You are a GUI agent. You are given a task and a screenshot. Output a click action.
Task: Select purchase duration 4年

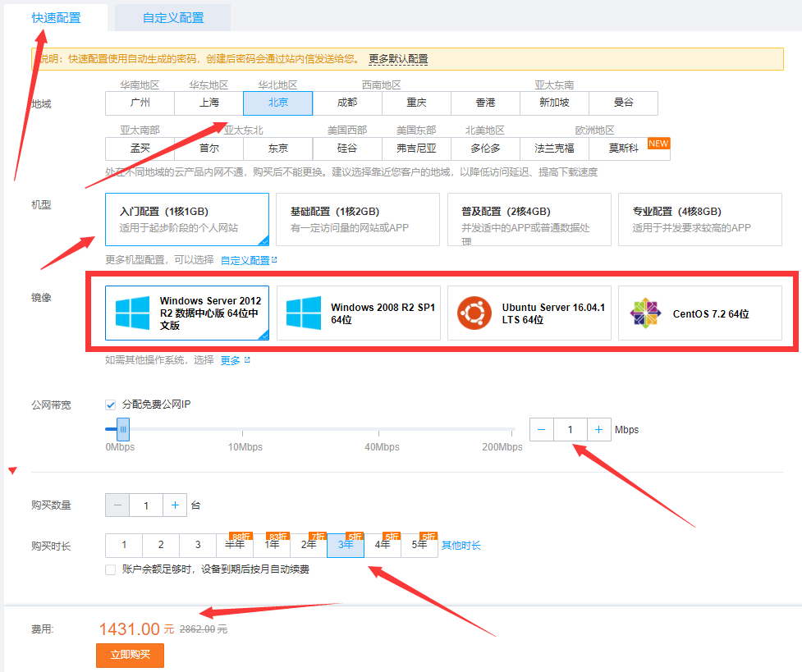coord(383,545)
